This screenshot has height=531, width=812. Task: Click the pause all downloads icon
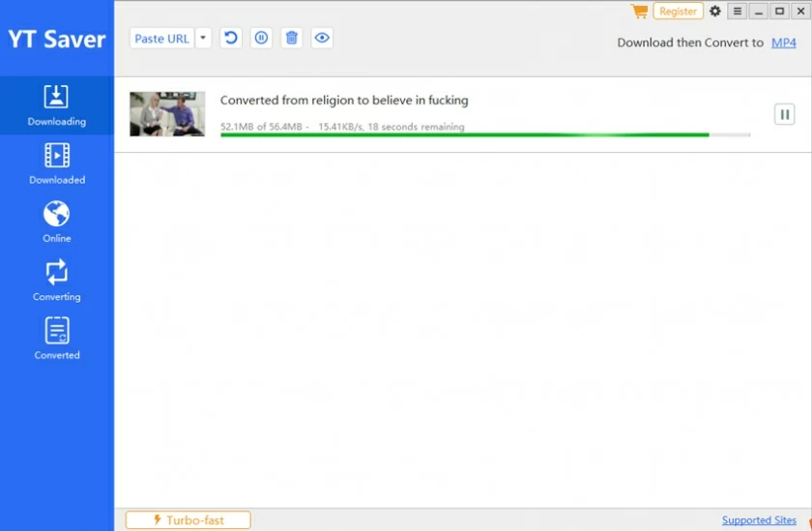click(x=261, y=39)
